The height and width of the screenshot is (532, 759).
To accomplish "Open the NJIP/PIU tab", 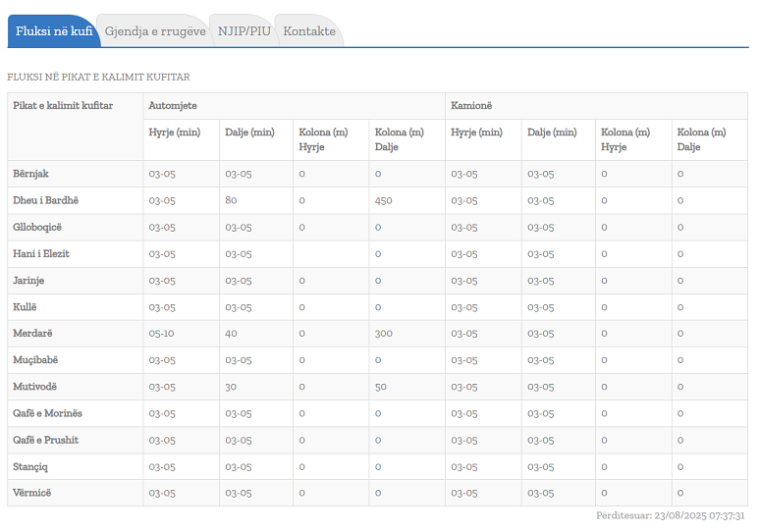I will (244, 31).
